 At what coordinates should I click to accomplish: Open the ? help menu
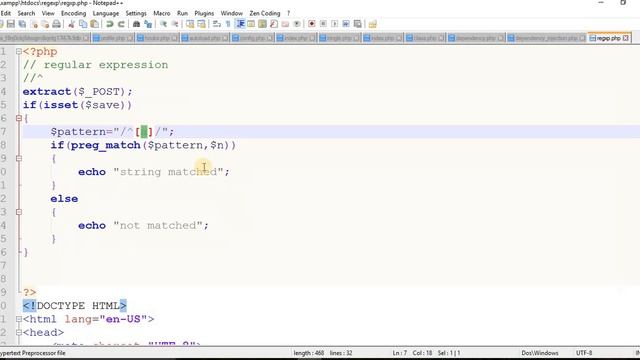[x=289, y=13]
